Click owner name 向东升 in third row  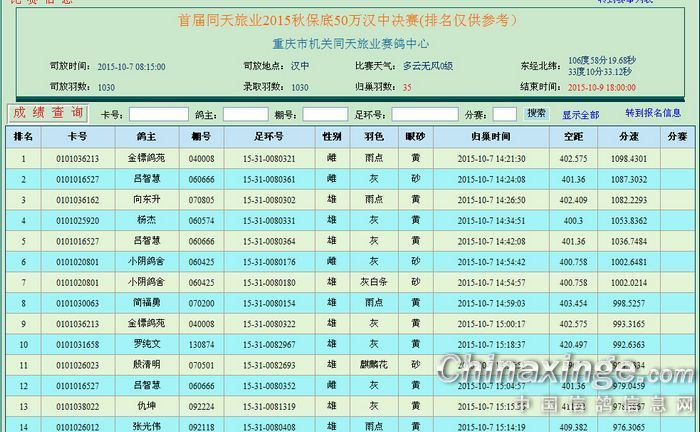pos(146,200)
